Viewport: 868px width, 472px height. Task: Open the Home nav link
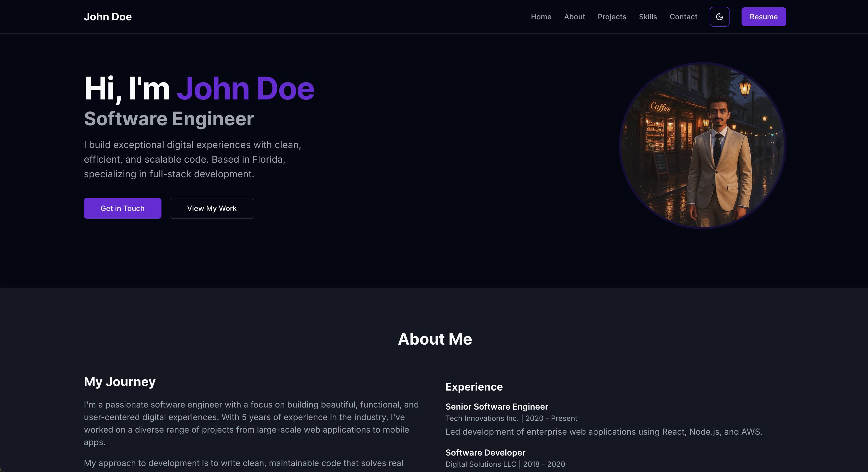pyautogui.click(x=541, y=17)
